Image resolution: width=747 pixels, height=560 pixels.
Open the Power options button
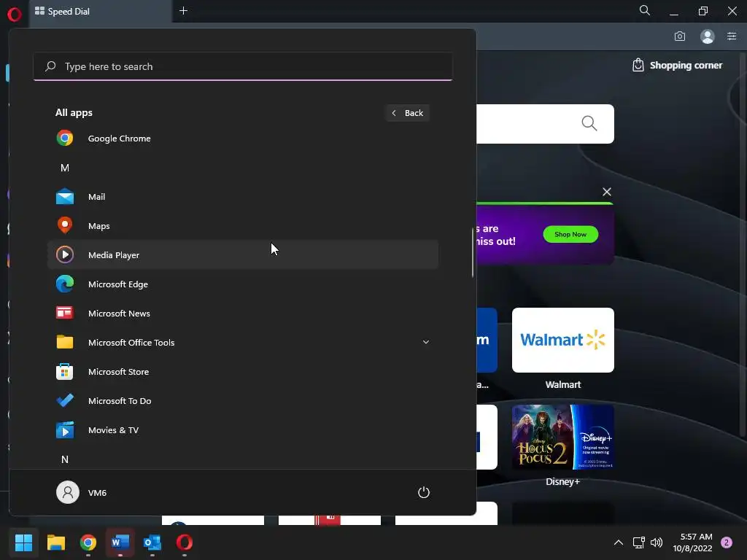point(424,492)
